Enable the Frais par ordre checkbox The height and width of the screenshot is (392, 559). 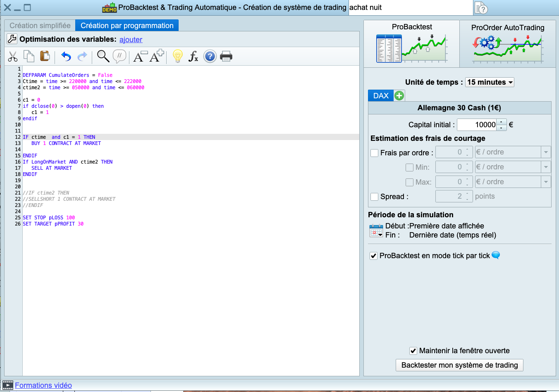375,153
